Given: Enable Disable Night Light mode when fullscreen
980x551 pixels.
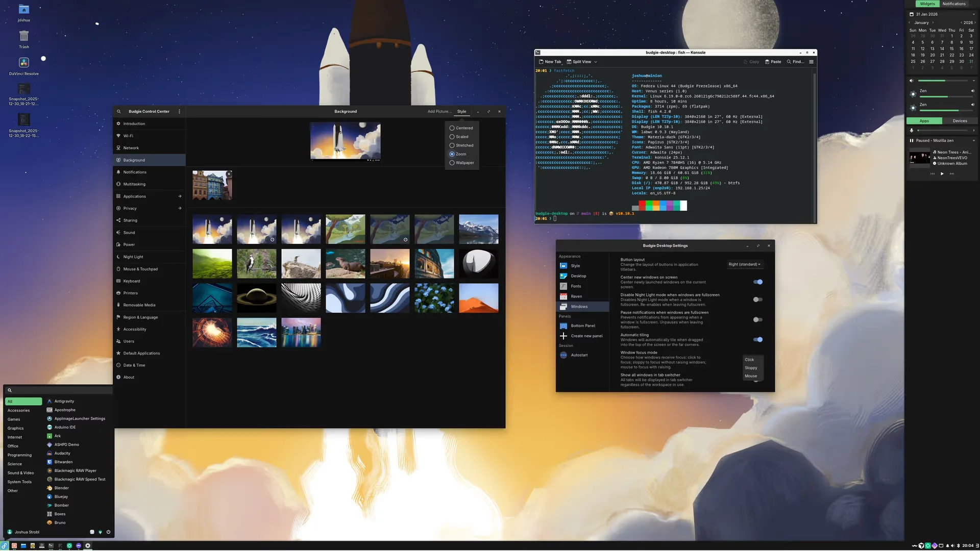Looking at the screenshot, I should click(x=757, y=299).
